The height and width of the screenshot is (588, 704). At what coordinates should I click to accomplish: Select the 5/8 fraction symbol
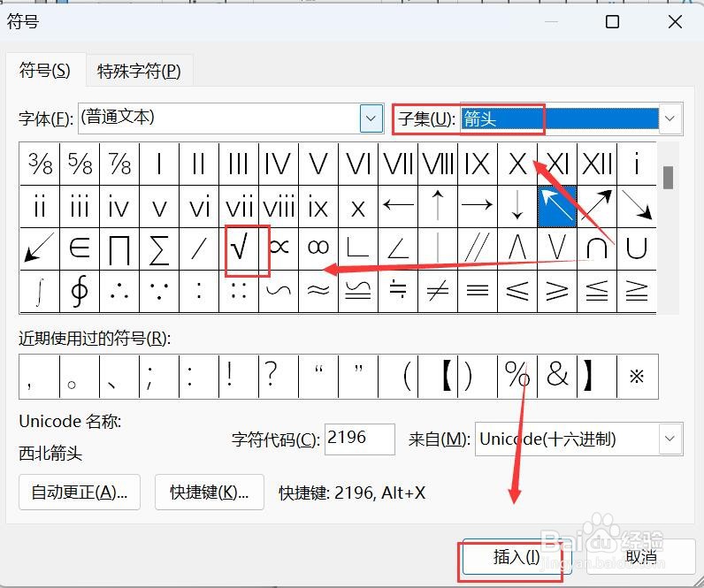pos(79,164)
